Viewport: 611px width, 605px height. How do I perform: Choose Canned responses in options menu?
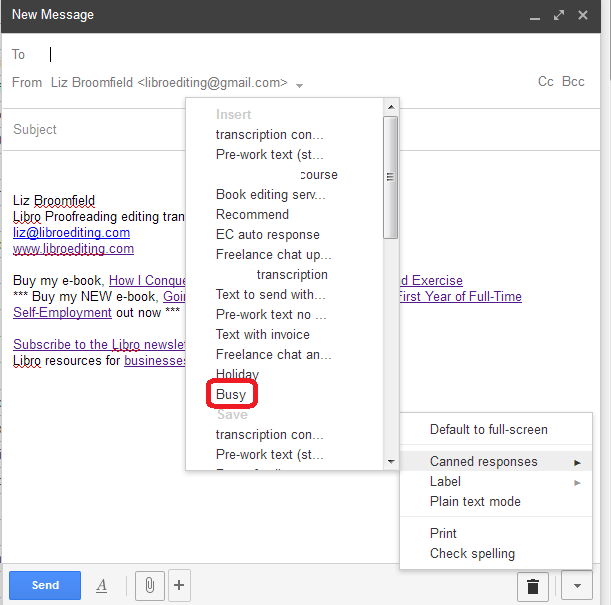tap(483, 462)
